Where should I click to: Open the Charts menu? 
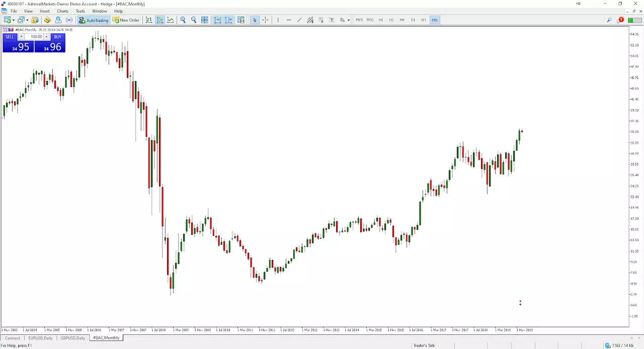pyautogui.click(x=62, y=11)
